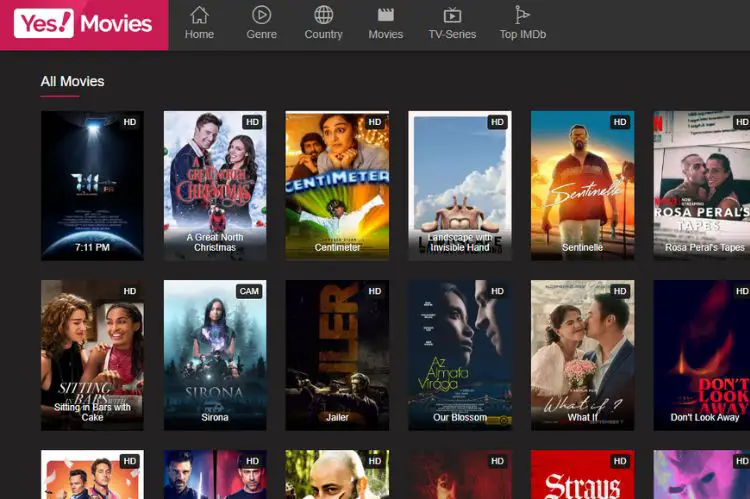Open the Country menu label
Image resolution: width=750 pixels, height=499 pixels.
pyautogui.click(x=323, y=34)
